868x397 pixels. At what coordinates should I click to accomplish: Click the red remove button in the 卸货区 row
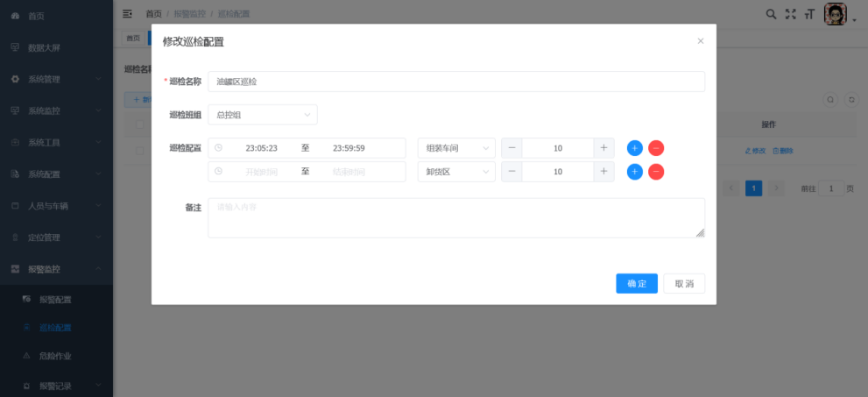pyautogui.click(x=656, y=172)
